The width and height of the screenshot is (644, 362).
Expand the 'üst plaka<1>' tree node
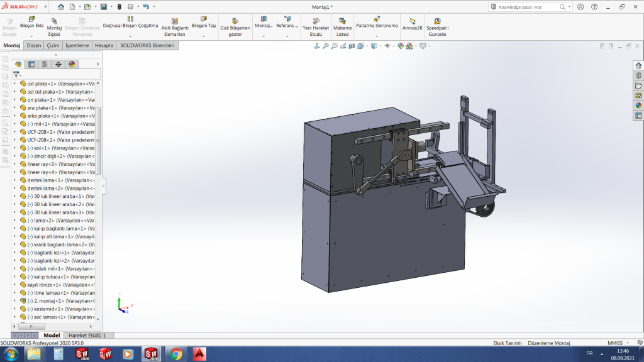(15, 84)
